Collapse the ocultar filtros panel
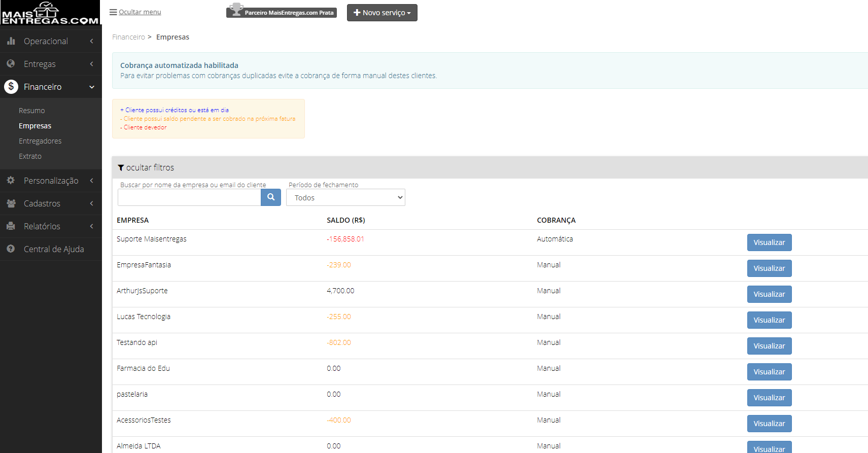This screenshot has height=453, width=868. coord(146,167)
